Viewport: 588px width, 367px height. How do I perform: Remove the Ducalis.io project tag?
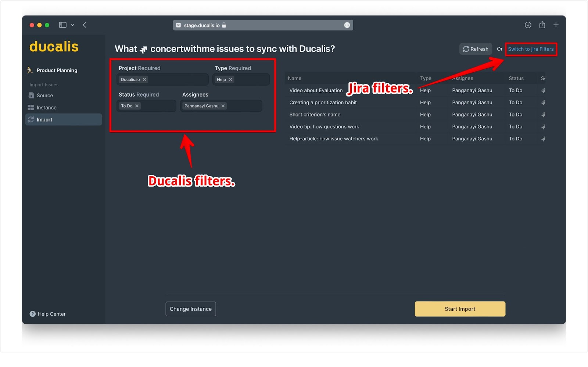click(x=144, y=79)
